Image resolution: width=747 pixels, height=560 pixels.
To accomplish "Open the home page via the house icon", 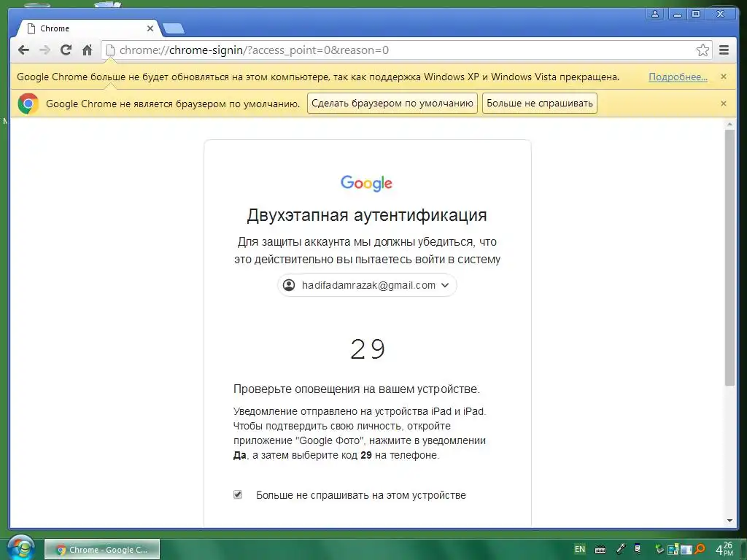I will (88, 50).
